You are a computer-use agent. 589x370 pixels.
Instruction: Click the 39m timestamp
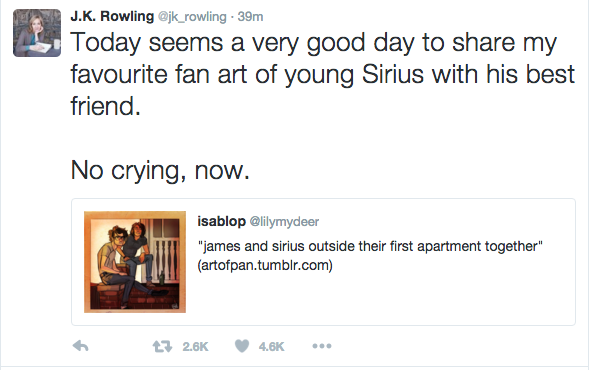(x=250, y=17)
